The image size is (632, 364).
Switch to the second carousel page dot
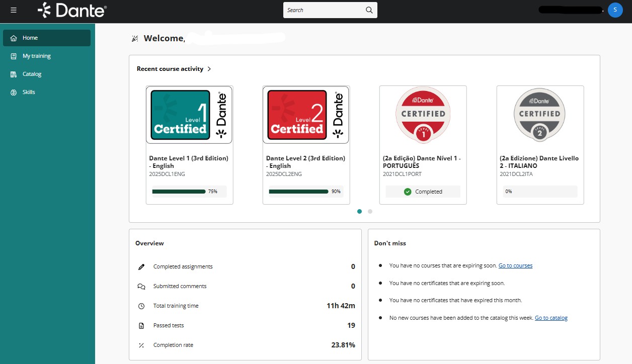tap(370, 212)
